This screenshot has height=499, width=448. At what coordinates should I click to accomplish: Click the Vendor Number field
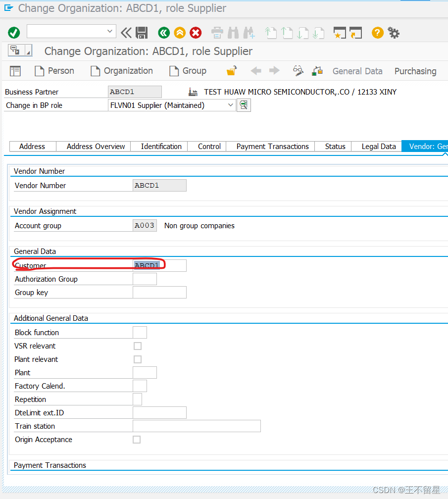coord(159,185)
